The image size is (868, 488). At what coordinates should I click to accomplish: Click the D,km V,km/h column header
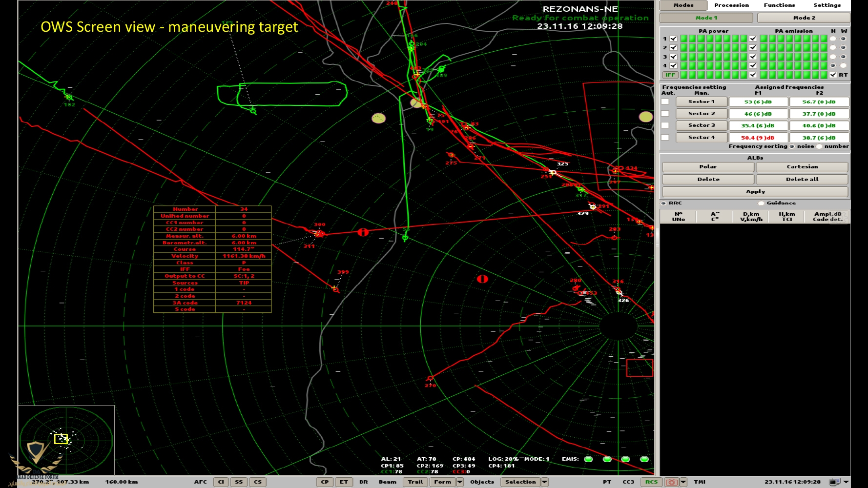coord(751,217)
